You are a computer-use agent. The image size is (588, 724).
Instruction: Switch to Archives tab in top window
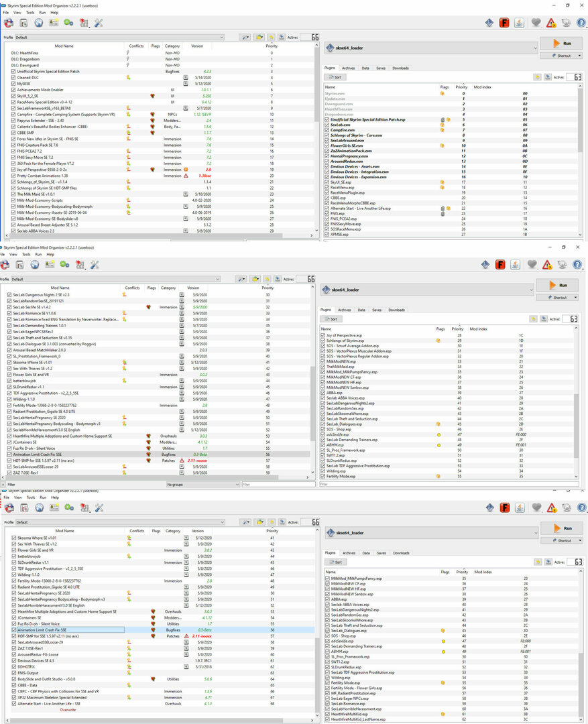[348, 68]
